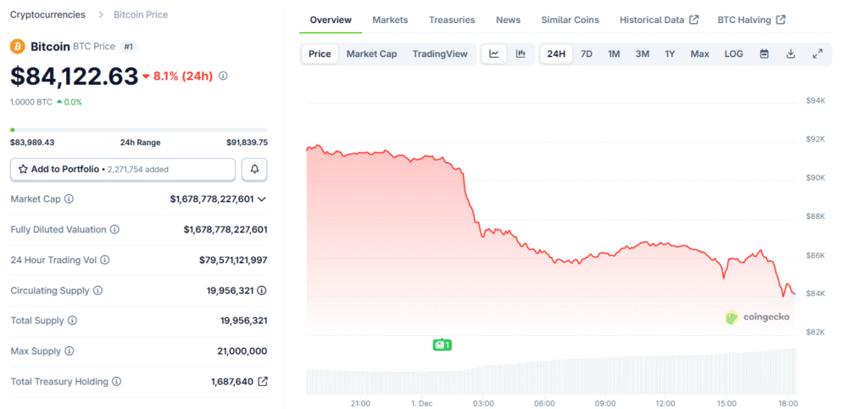This screenshot has width=868, height=409.
Task: Switch to line chart view icon
Action: pos(494,53)
